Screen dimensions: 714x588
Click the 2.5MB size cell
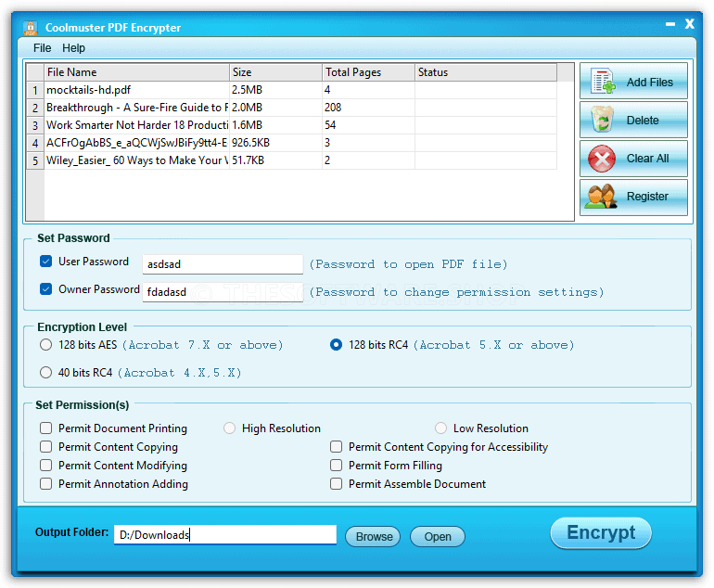276,90
